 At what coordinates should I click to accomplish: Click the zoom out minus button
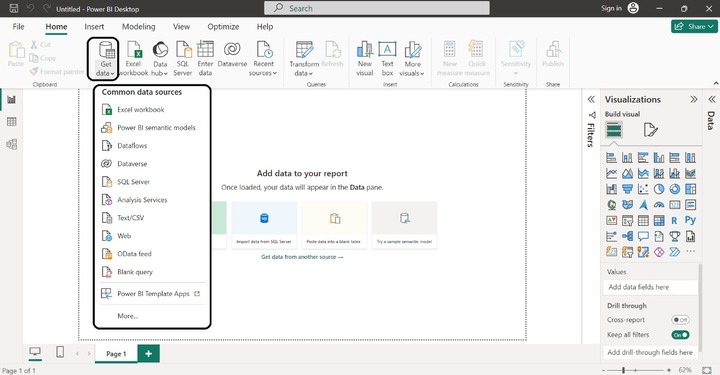[x=603, y=370]
